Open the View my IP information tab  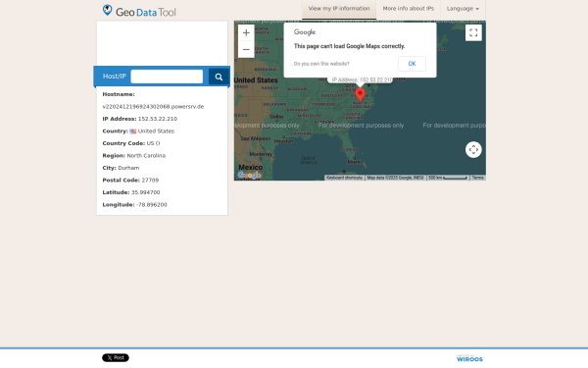[339, 9]
